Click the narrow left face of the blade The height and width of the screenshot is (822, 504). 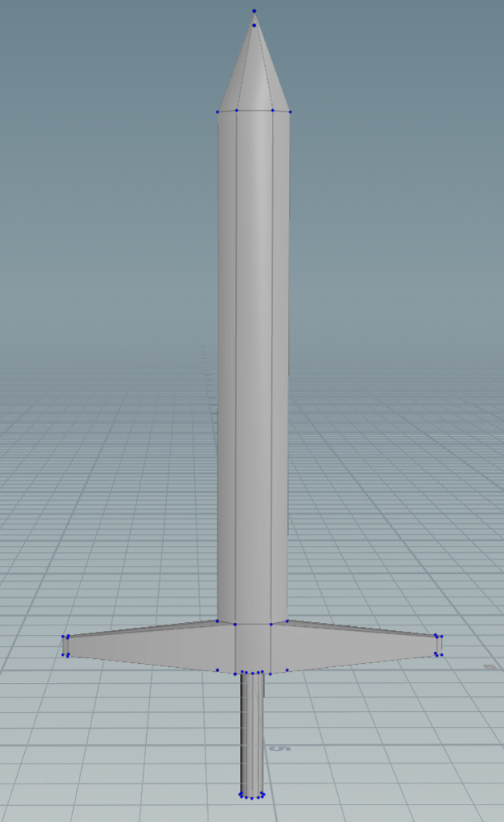(226, 367)
